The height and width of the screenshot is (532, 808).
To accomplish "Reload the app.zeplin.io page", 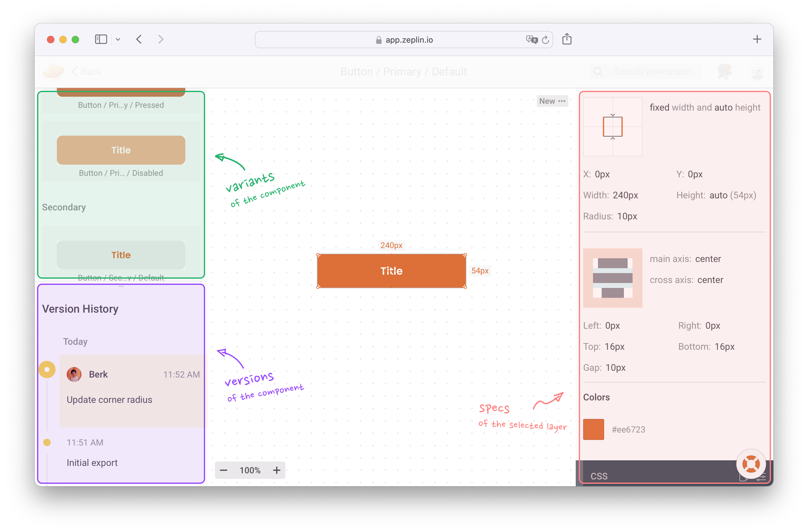I will (545, 40).
